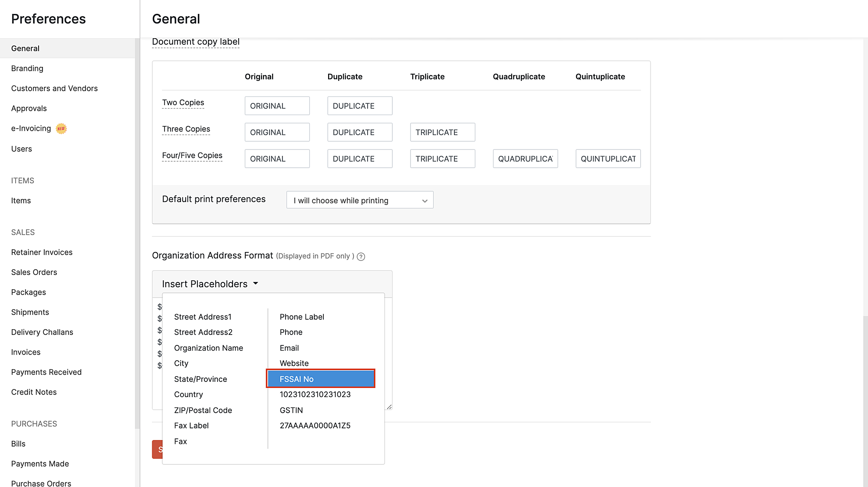
Task: Edit the ORIGINAL label for Two Copies
Action: point(277,106)
